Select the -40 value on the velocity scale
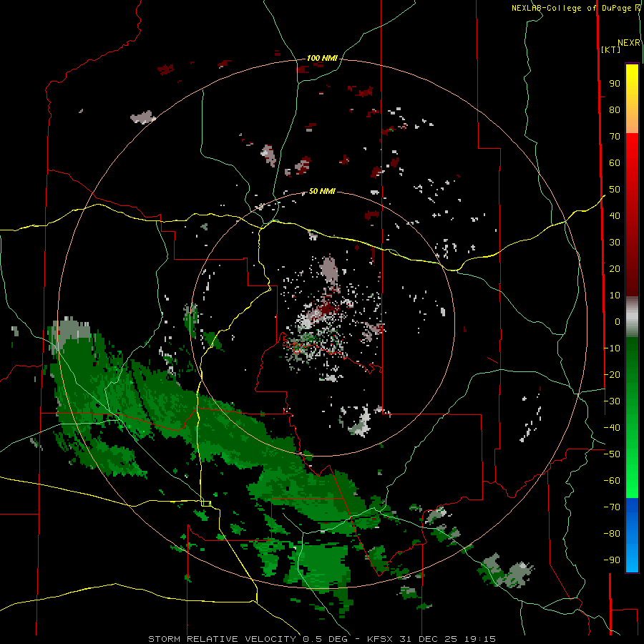 pos(612,428)
